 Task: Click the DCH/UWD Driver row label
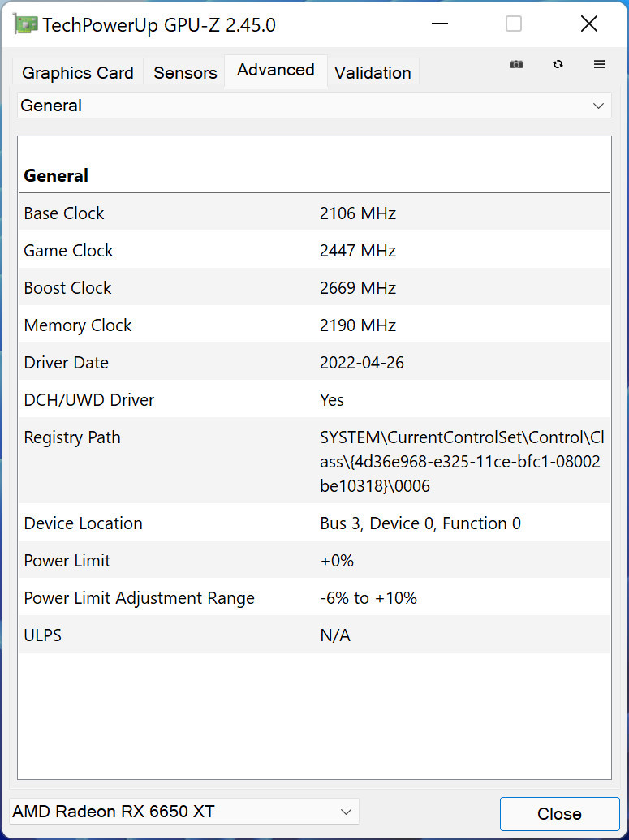(x=89, y=400)
